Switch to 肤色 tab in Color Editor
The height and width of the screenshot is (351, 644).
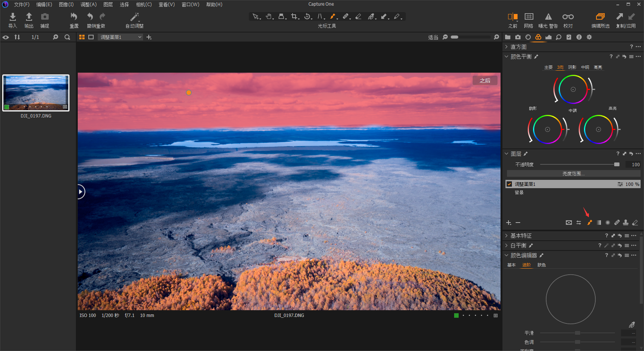click(x=541, y=265)
